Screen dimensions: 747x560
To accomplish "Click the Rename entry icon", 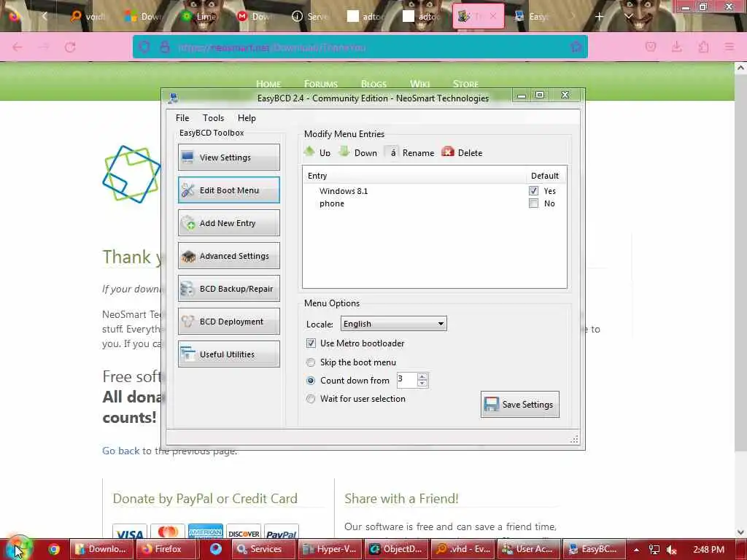I will 392,152.
